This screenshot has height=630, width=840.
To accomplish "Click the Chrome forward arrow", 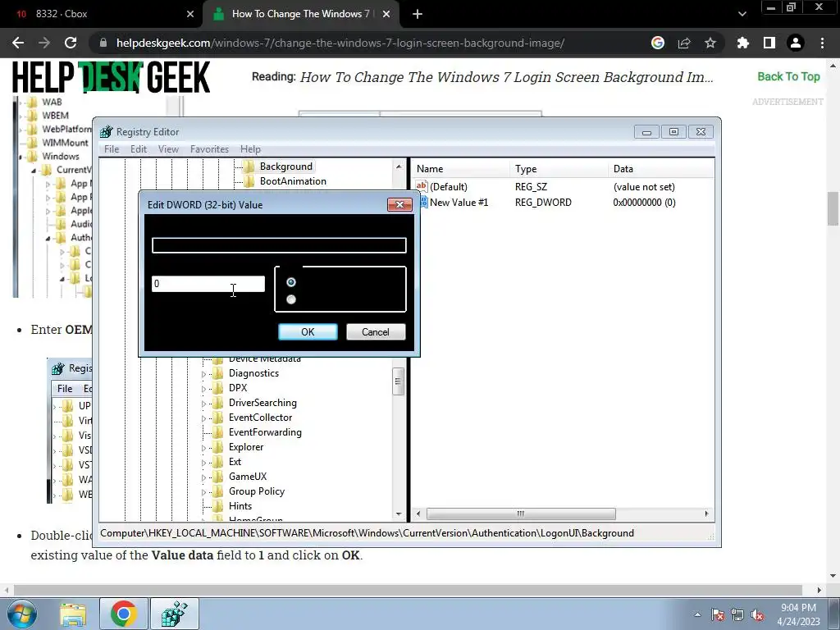I will click(44, 43).
